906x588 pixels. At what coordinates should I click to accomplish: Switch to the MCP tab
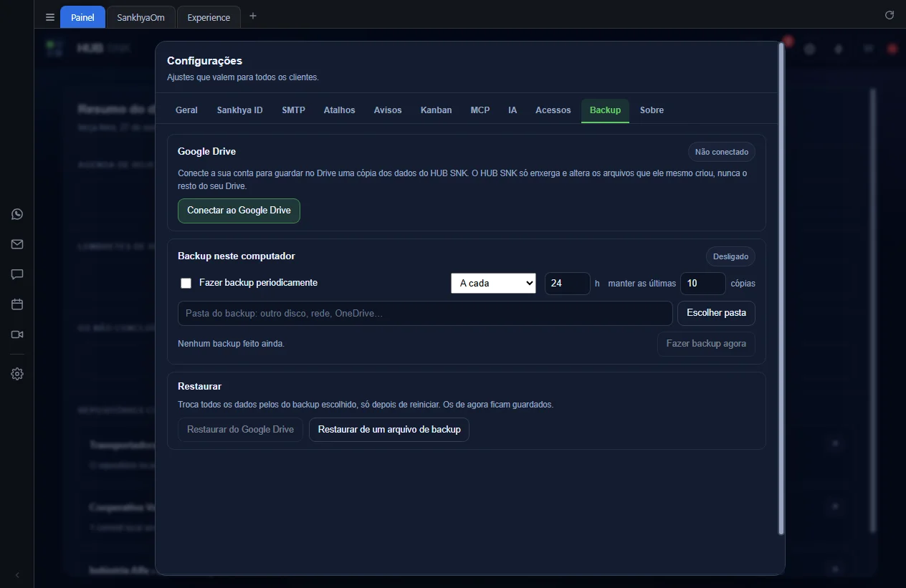480,110
